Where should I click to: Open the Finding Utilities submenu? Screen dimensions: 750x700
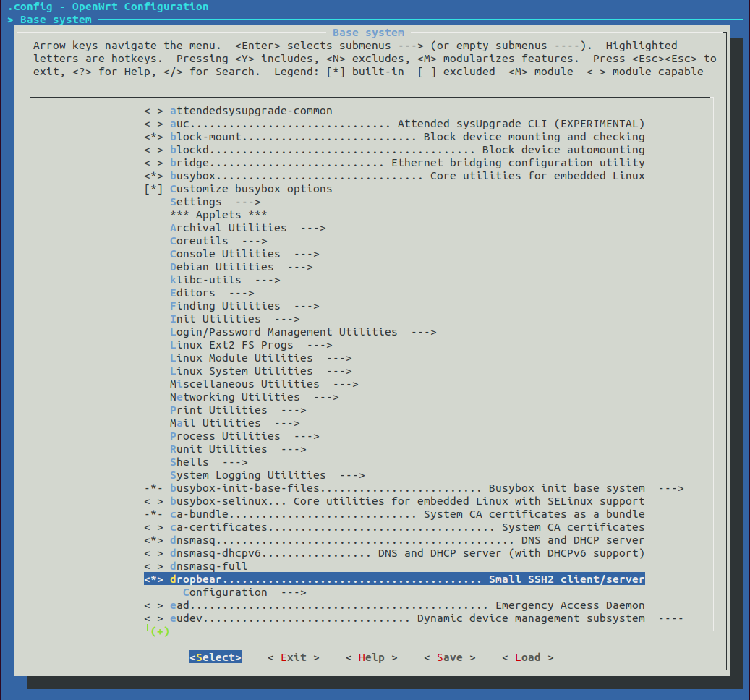244,306
